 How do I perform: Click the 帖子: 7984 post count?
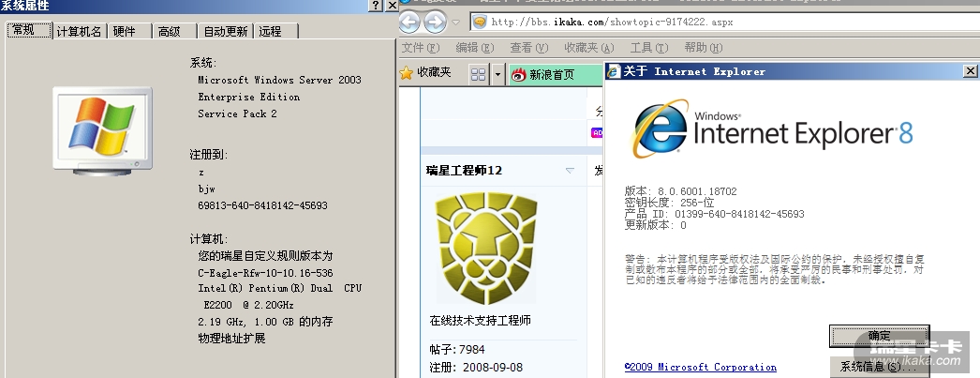[x=457, y=349]
